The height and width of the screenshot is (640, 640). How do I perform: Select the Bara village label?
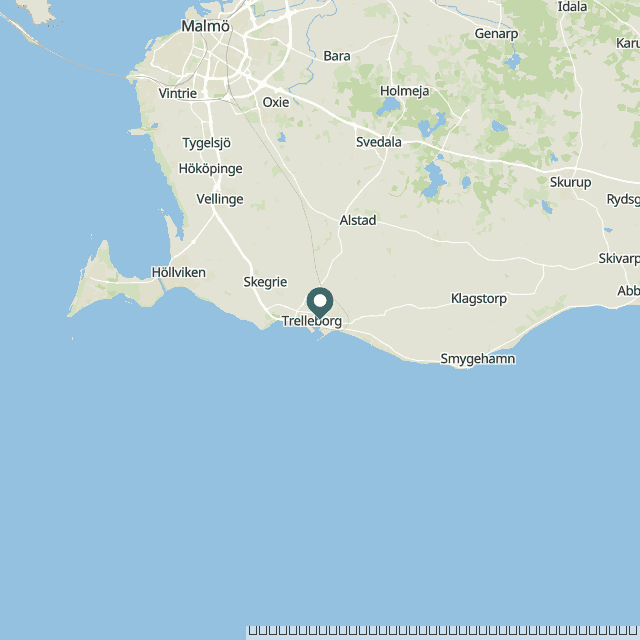(x=337, y=56)
